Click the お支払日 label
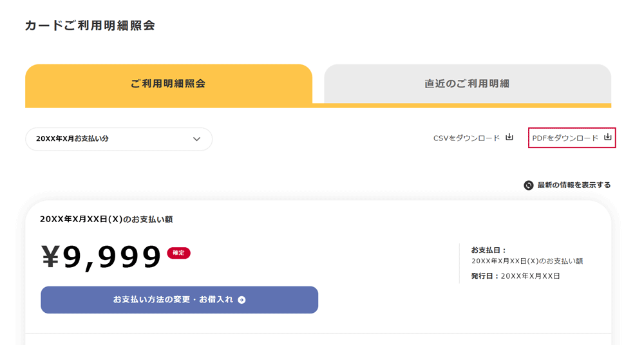 [489, 250]
